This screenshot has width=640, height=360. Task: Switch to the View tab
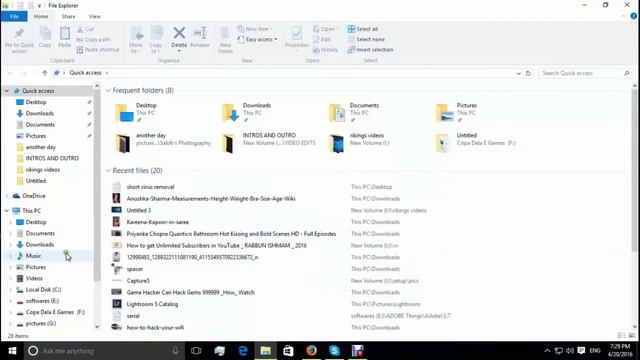[95, 16]
